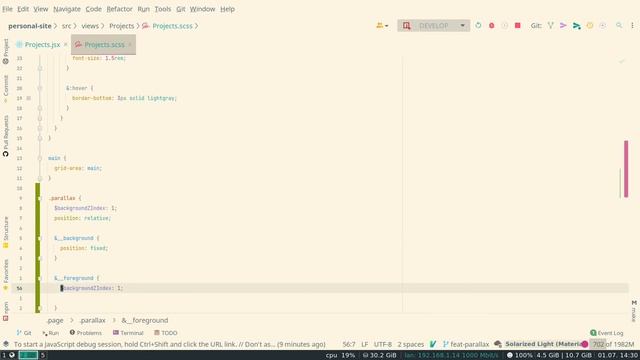Screen dimensions: 640x360
Task: Click the memory indicator 702 of 1982M
Action: (613, 344)
